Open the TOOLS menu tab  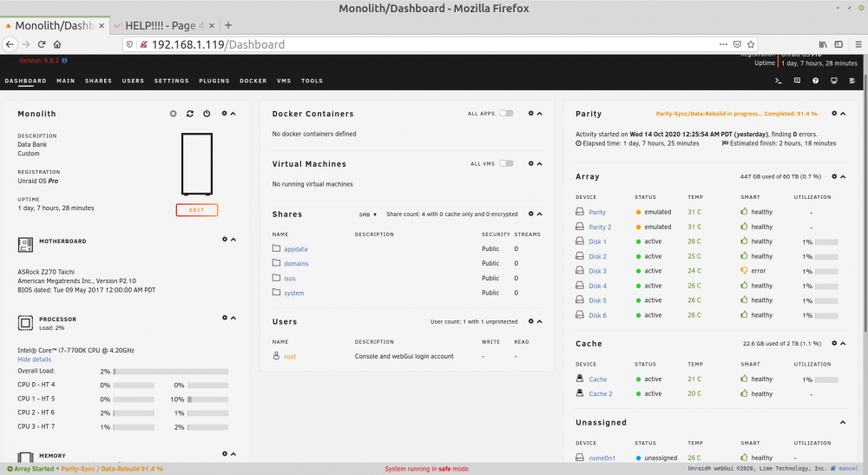tap(312, 81)
